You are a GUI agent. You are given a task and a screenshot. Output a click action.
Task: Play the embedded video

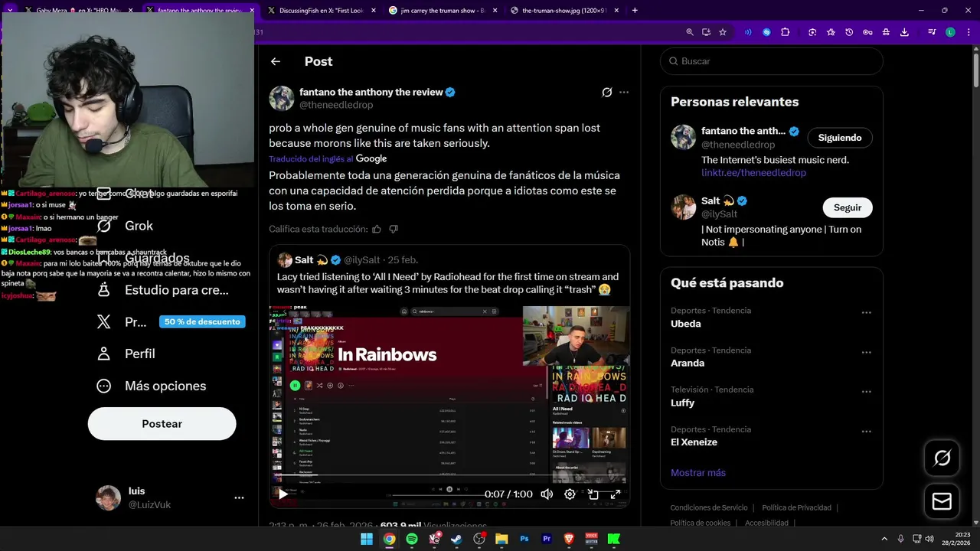tap(283, 494)
